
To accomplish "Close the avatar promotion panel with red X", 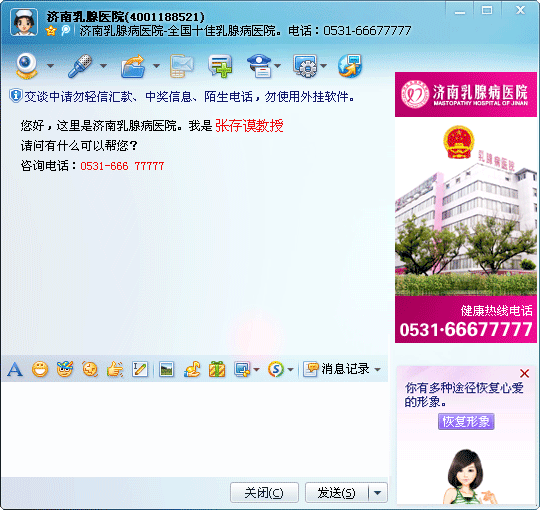I will (x=525, y=373).
